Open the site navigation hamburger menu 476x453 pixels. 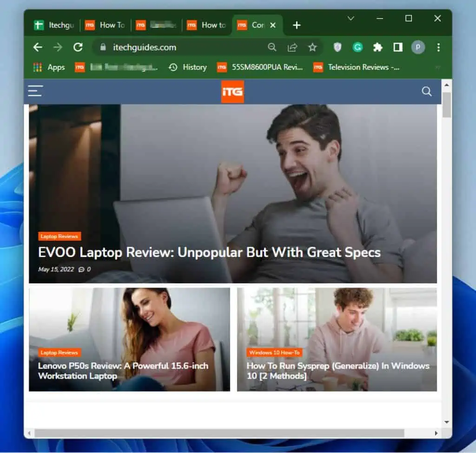click(x=35, y=91)
